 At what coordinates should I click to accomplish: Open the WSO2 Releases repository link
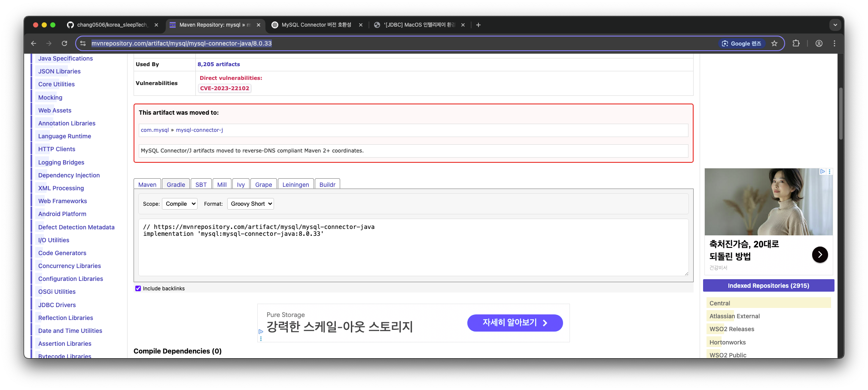(x=732, y=329)
